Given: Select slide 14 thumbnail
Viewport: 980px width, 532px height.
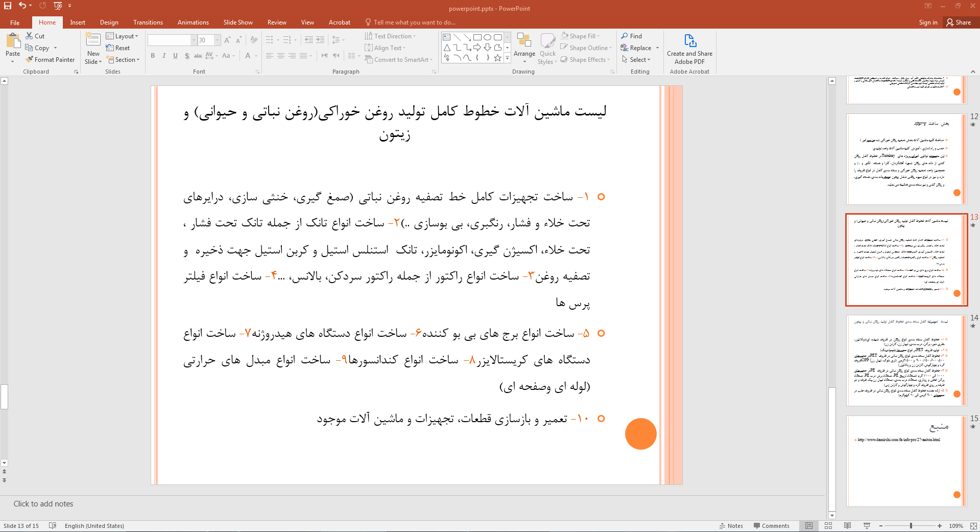Looking at the screenshot, I should point(906,360).
